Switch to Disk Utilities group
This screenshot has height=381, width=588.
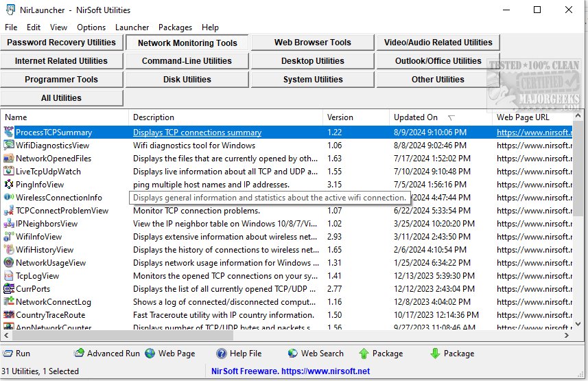187,80
